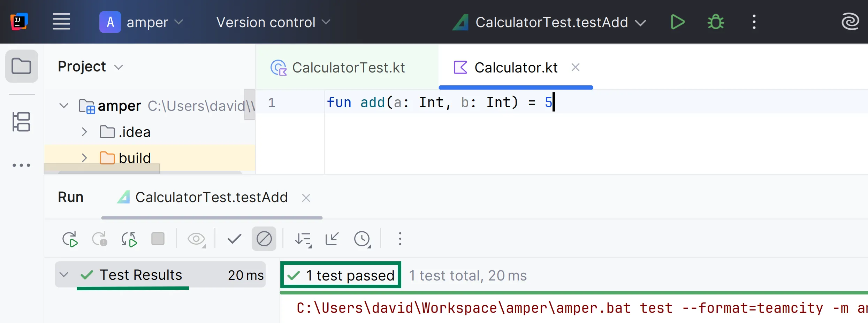Toggle Show Ignored tests filter
The height and width of the screenshot is (323, 868).
tap(264, 239)
